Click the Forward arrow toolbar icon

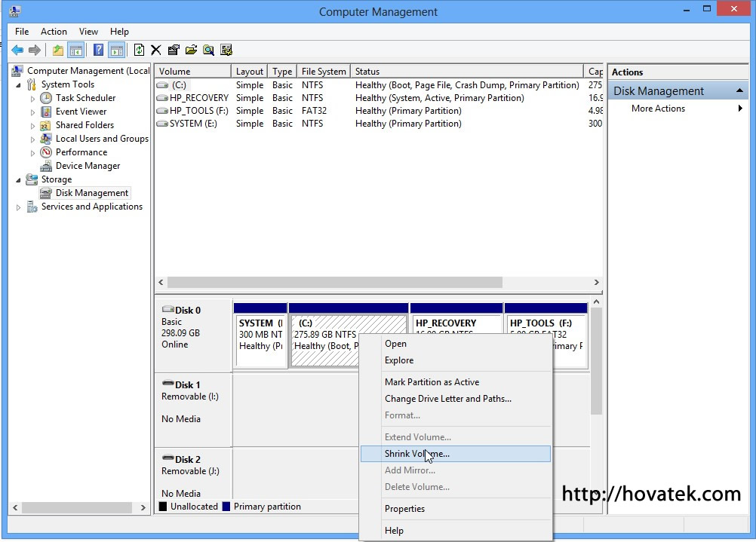pyautogui.click(x=35, y=50)
